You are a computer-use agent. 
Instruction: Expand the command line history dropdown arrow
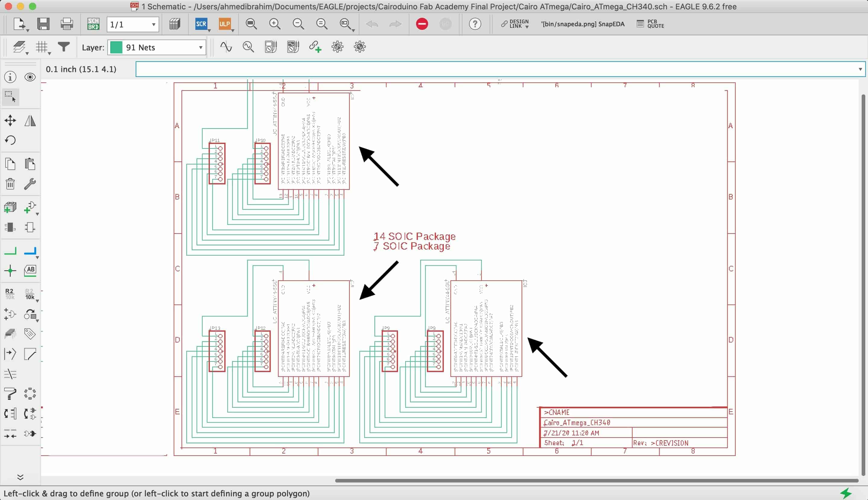(860, 69)
